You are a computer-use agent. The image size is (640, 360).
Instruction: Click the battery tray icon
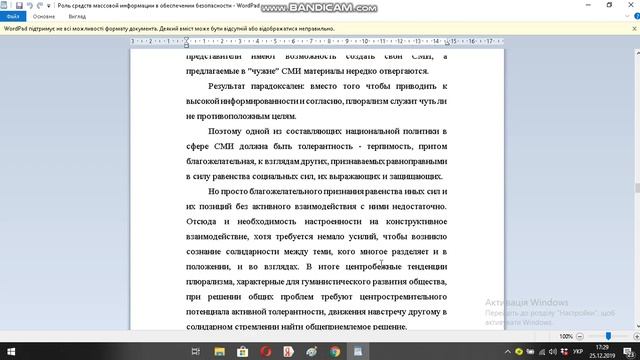[530, 351]
